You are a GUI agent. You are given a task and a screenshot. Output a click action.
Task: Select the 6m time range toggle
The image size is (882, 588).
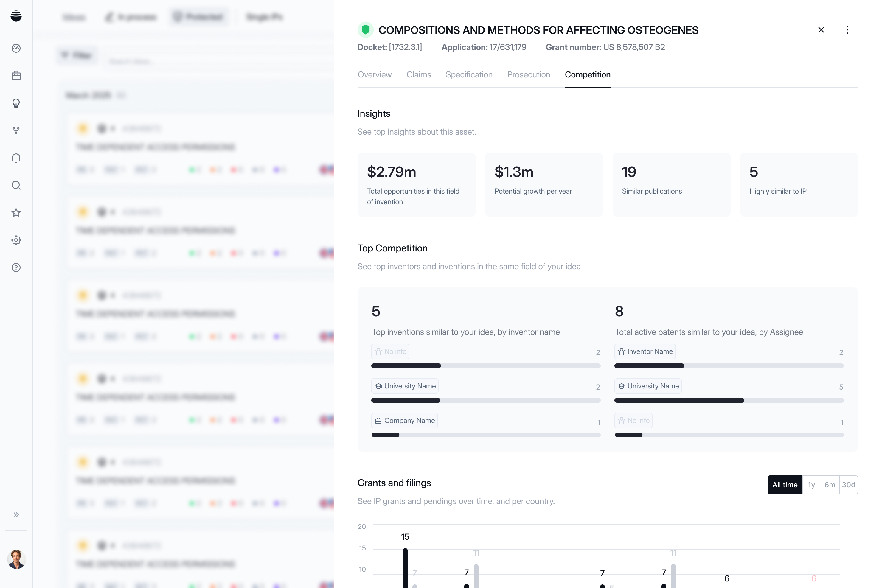click(x=830, y=485)
